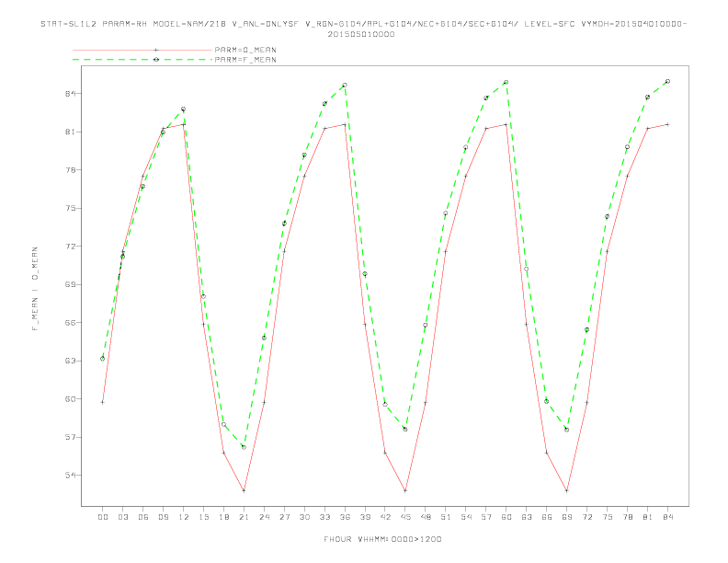Image resolution: width=728 pixels, height=563 pixels.
Task: Select the green dashed legend line sample
Action: coord(142,60)
